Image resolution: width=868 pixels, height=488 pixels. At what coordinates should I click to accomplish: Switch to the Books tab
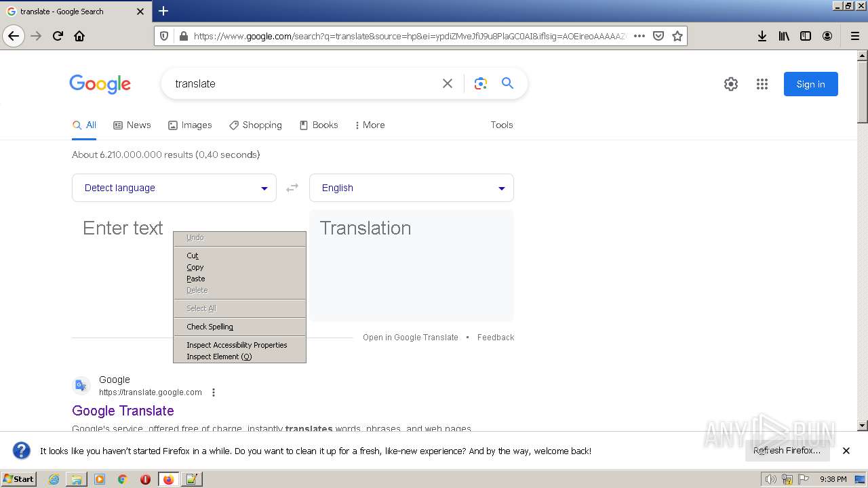pos(319,125)
